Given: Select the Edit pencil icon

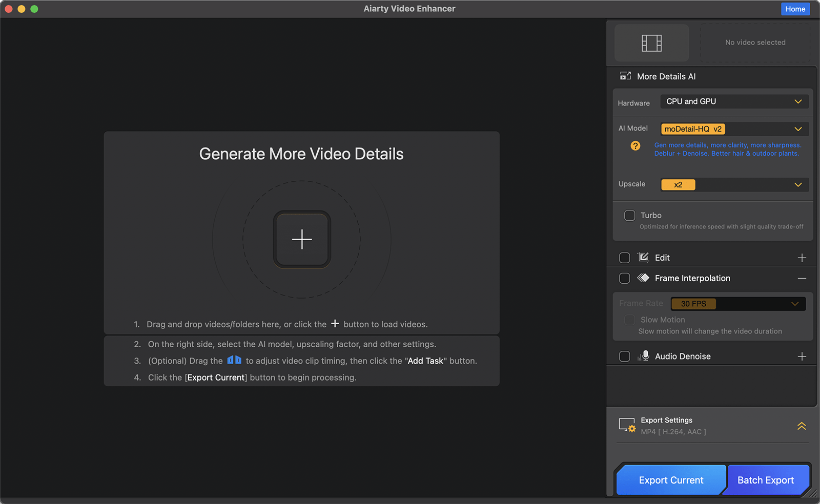Looking at the screenshot, I should (644, 258).
